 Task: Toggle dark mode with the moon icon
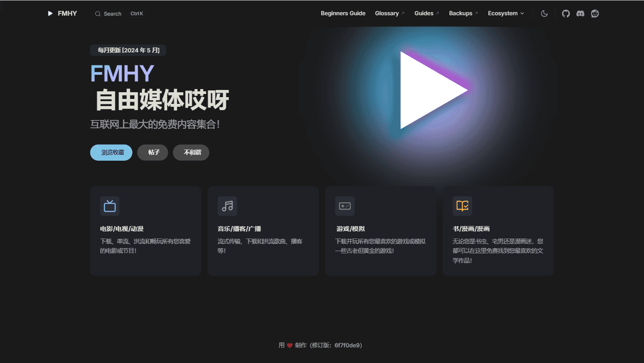(x=544, y=13)
